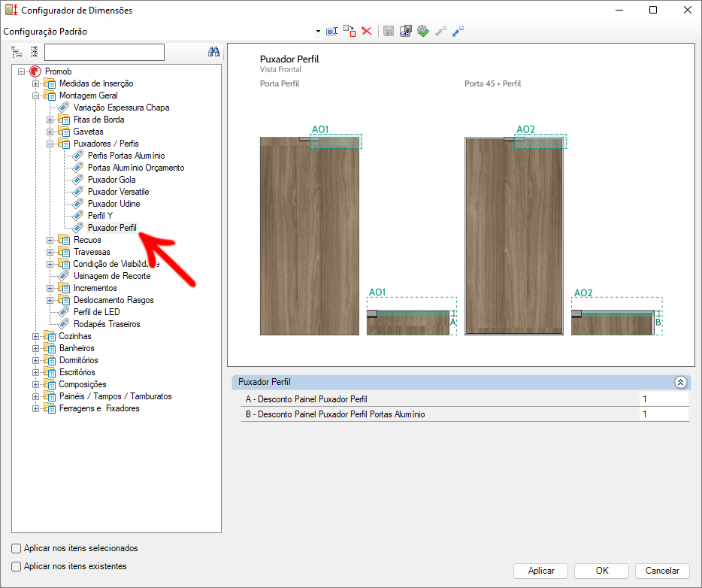Click the duplicate configuration icon

click(349, 31)
